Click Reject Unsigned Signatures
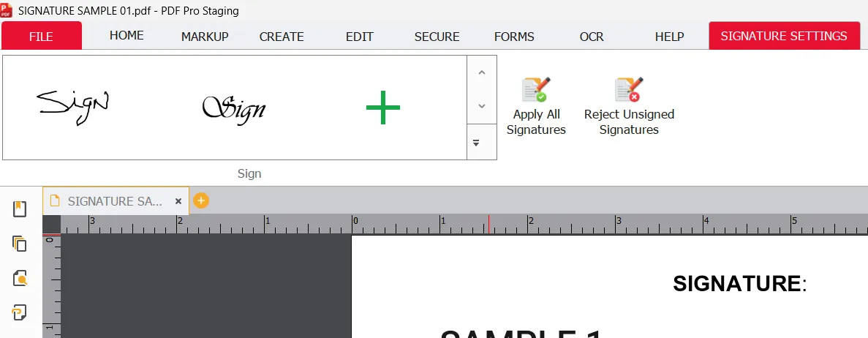This screenshot has width=868, height=338. [629, 106]
